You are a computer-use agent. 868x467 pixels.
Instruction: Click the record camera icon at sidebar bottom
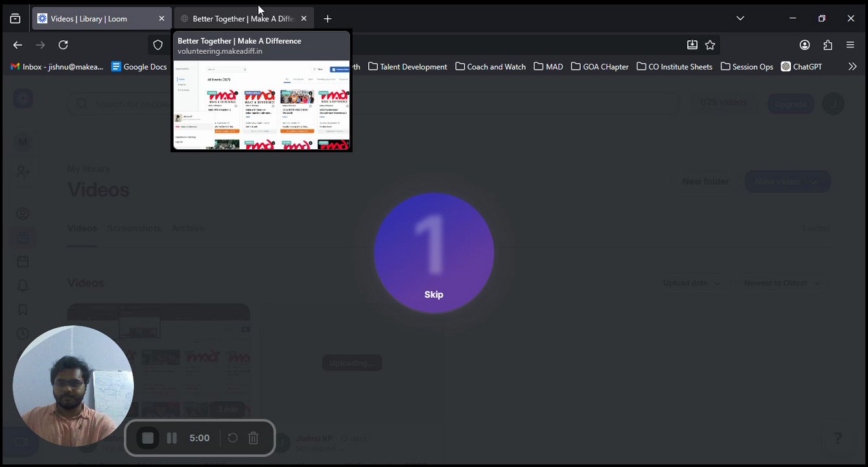click(21, 442)
